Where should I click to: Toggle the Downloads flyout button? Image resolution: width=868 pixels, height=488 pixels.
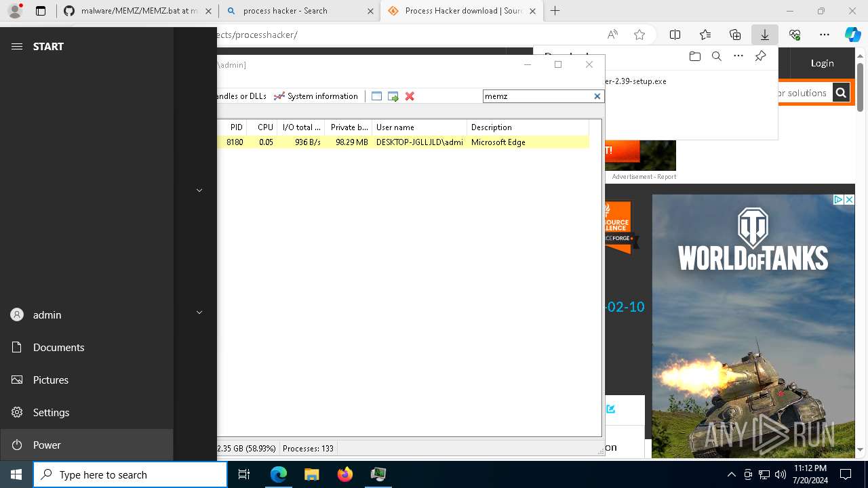pos(764,35)
